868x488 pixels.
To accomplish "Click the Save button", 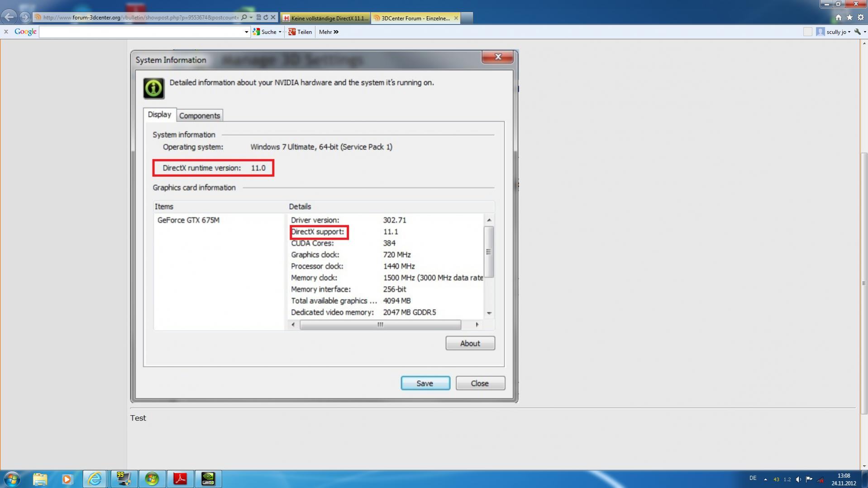I will click(x=425, y=383).
